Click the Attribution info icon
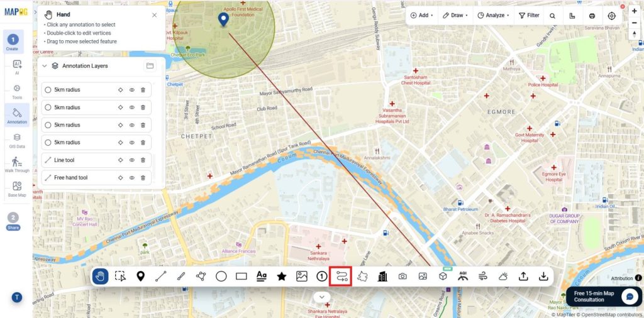This screenshot has height=318, width=644. click(x=638, y=278)
